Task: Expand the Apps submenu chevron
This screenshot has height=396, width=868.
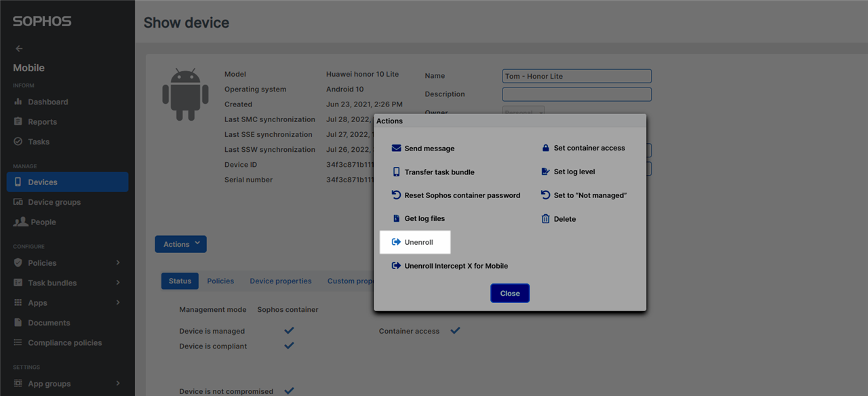Action: click(x=118, y=303)
